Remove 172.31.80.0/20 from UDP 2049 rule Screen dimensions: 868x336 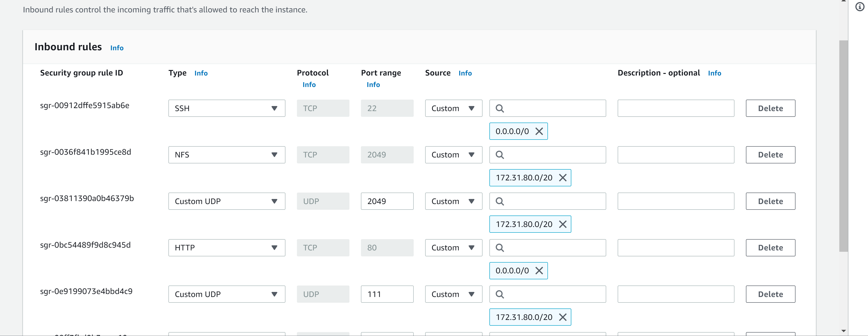(563, 224)
